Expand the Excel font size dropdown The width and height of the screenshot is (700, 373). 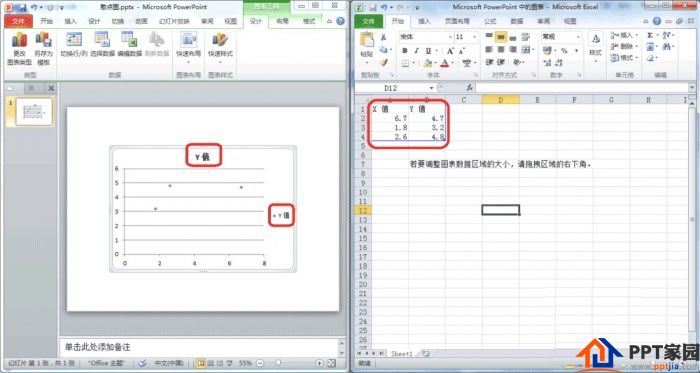[474, 37]
